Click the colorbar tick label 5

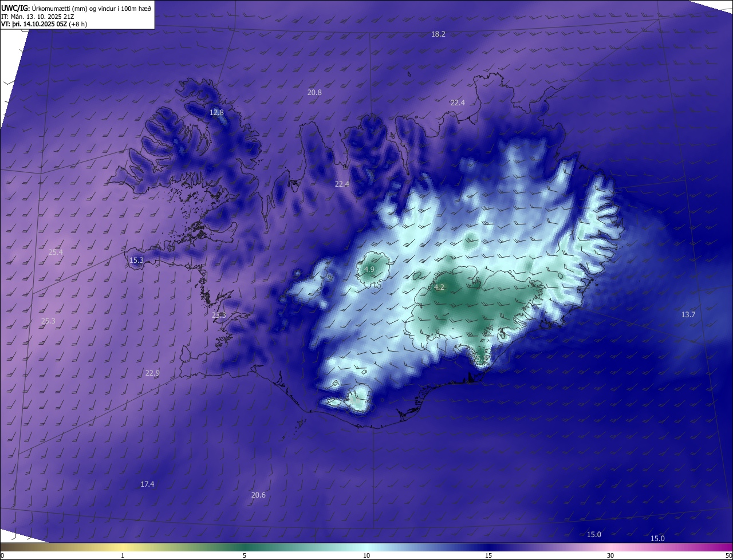pos(245,555)
